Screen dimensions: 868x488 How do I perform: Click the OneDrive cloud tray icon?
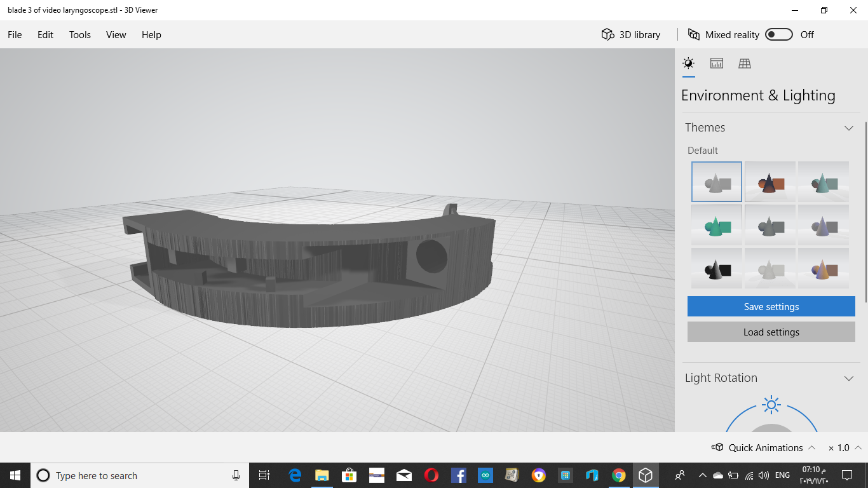pos(717,475)
